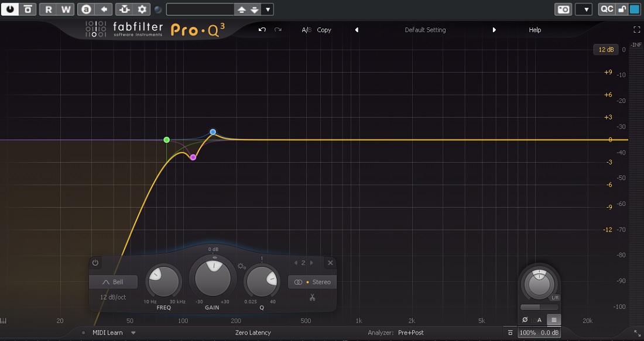The width and height of the screenshot is (644, 341).
Task: Click the Redo arrow
Action: 278,30
